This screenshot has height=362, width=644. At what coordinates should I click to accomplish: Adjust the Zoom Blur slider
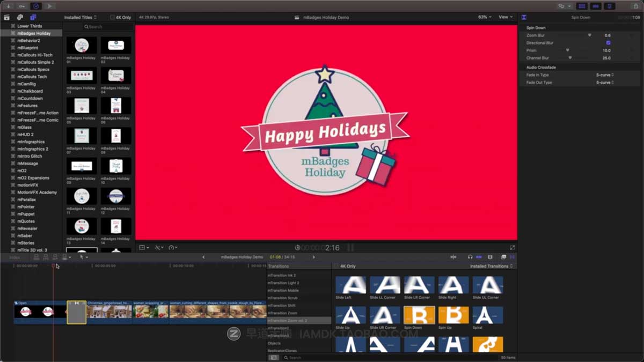(x=590, y=35)
